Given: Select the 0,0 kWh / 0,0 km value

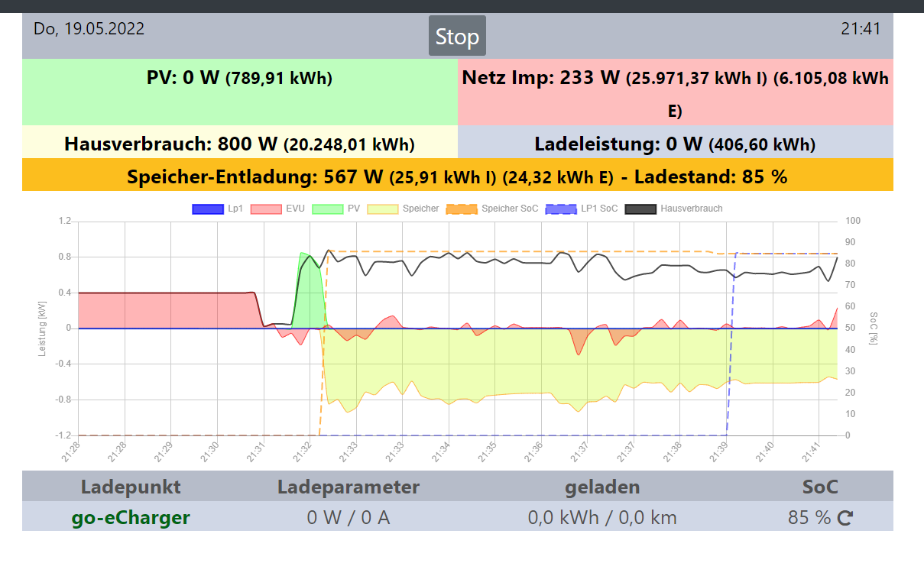Looking at the screenshot, I should point(602,518).
